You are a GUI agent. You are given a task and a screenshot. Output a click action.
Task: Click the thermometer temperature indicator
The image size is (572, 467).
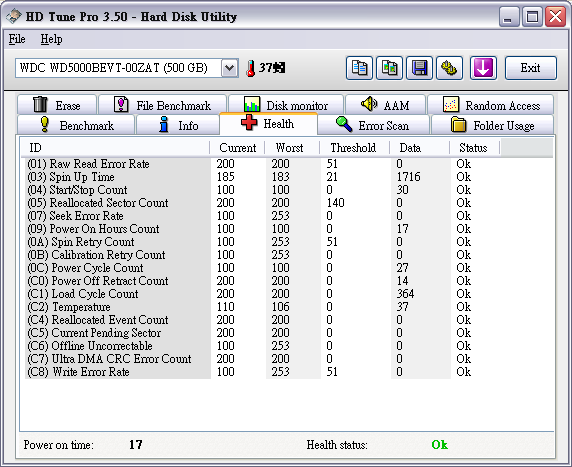[265, 68]
